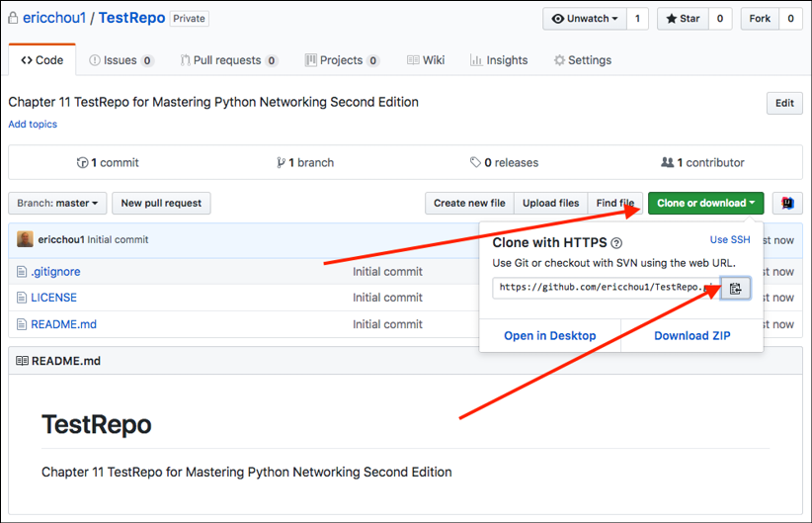Switch to the Code tab

[42, 60]
